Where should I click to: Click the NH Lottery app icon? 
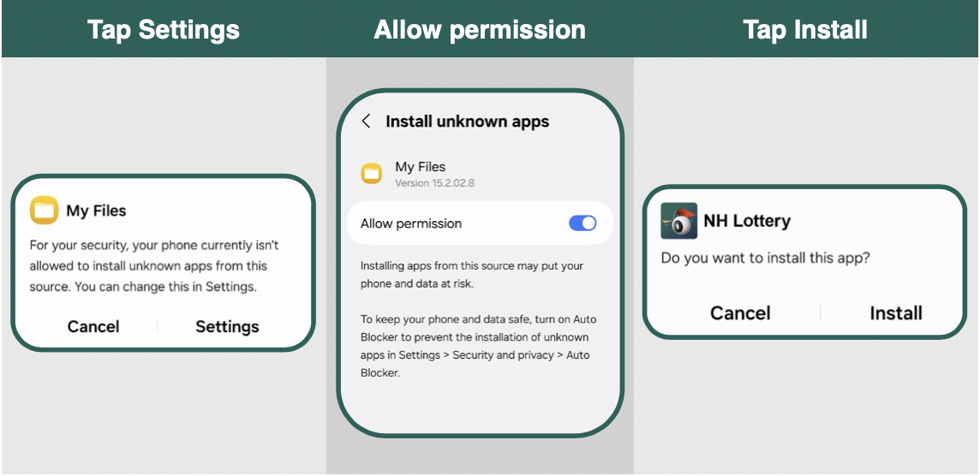point(678,221)
